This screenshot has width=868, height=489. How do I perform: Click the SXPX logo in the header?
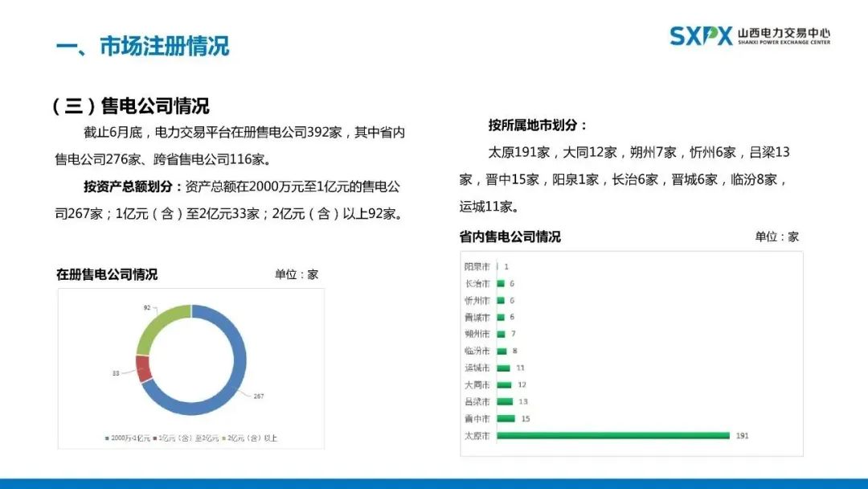[701, 36]
